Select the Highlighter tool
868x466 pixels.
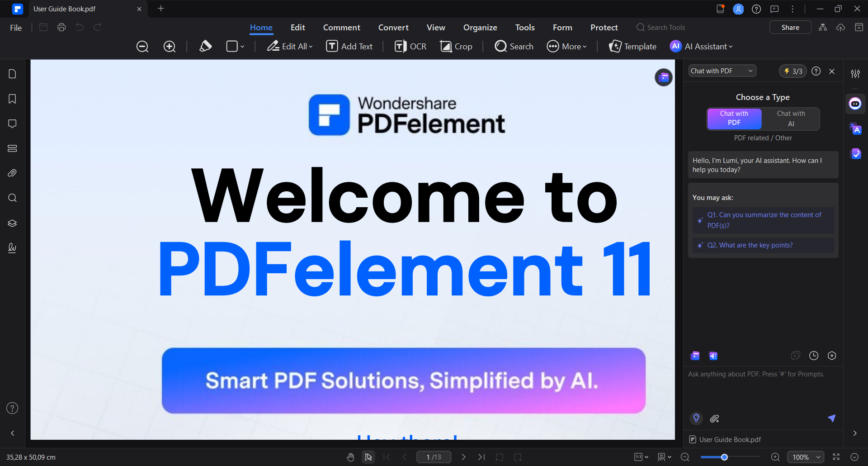(x=205, y=46)
